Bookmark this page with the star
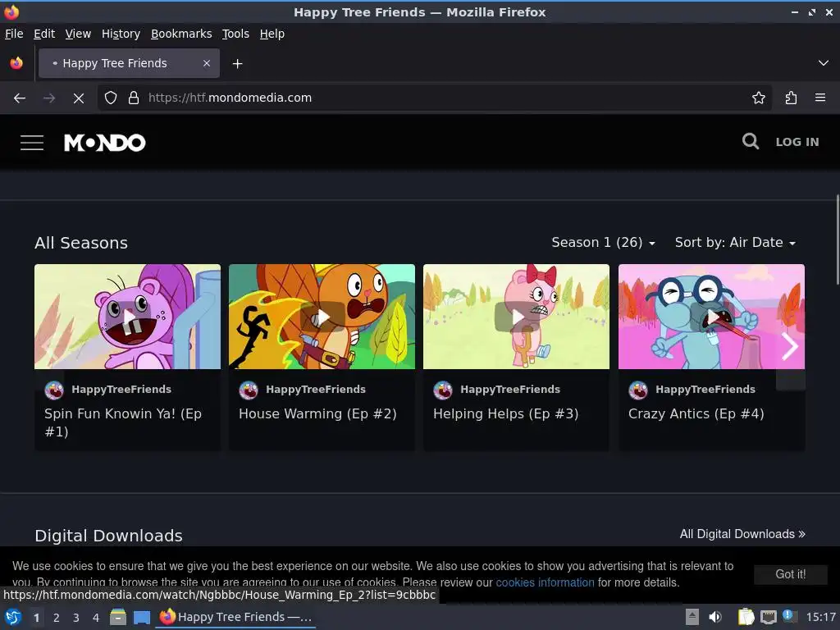The height and width of the screenshot is (630, 840). (758, 98)
